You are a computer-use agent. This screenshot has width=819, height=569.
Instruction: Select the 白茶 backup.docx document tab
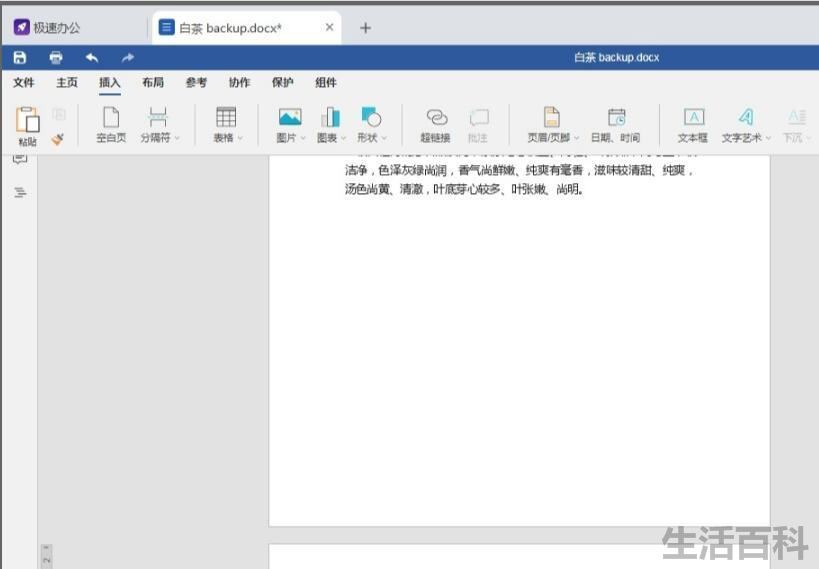point(245,28)
